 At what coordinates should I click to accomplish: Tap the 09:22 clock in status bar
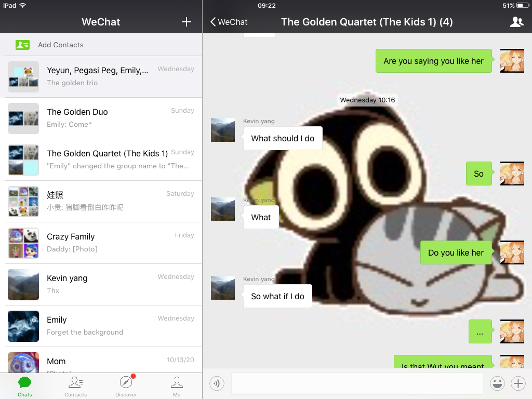[x=267, y=5]
